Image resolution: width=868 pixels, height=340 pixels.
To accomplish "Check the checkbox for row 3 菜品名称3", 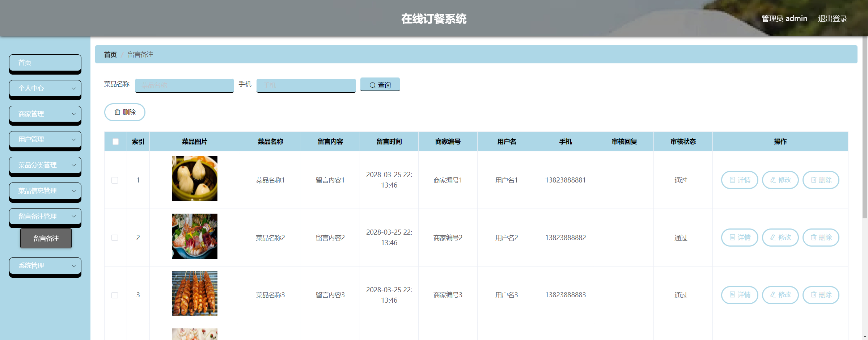I will point(115,295).
